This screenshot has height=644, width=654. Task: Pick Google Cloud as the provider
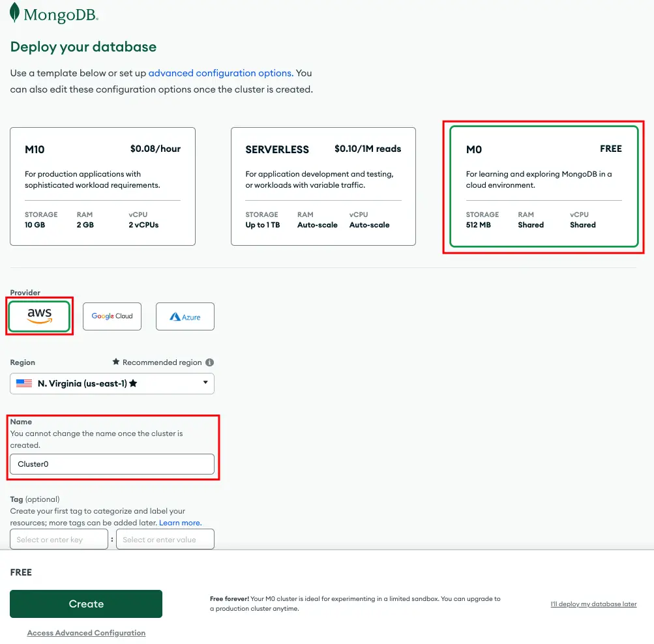112,316
